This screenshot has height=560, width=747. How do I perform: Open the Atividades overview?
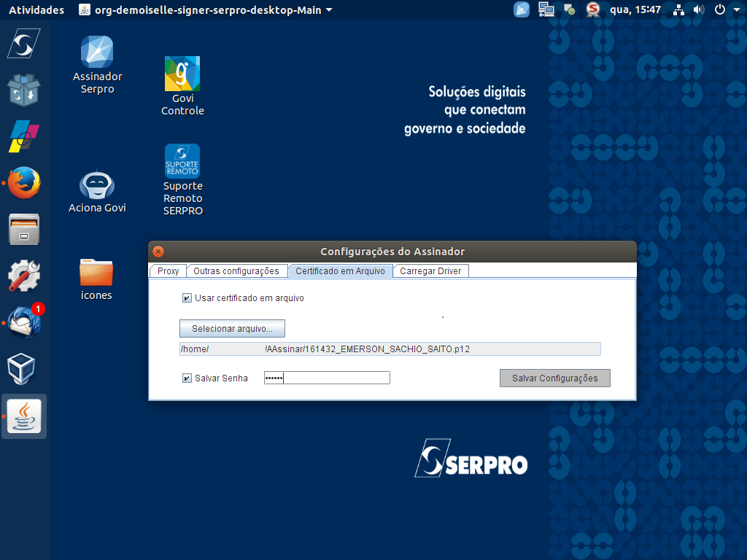point(36,9)
